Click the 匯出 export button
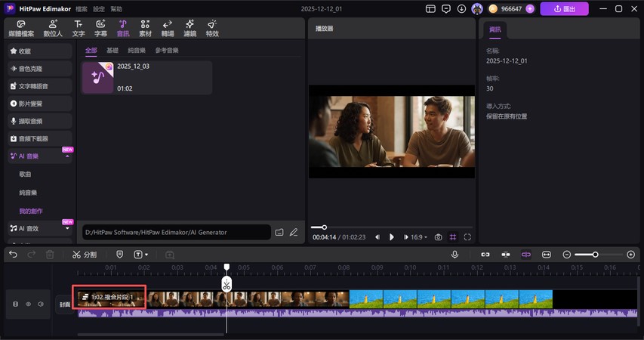This screenshot has height=340, width=644. tap(564, 8)
